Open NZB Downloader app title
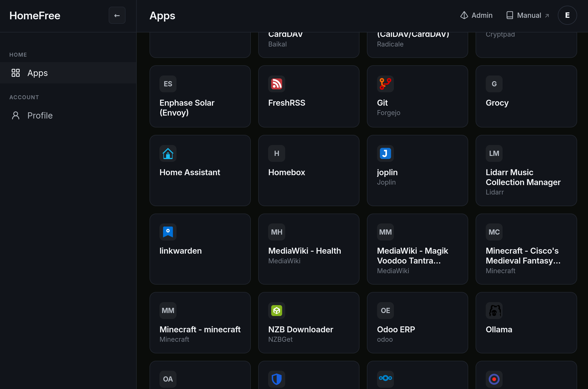The image size is (588, 389). click(x=301, y=329)
